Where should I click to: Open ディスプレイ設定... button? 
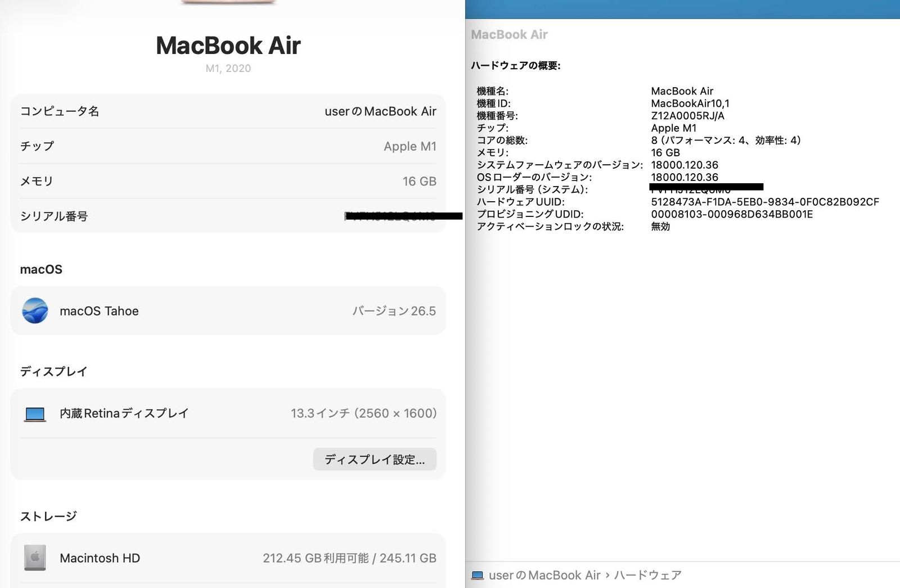[375, 459]
